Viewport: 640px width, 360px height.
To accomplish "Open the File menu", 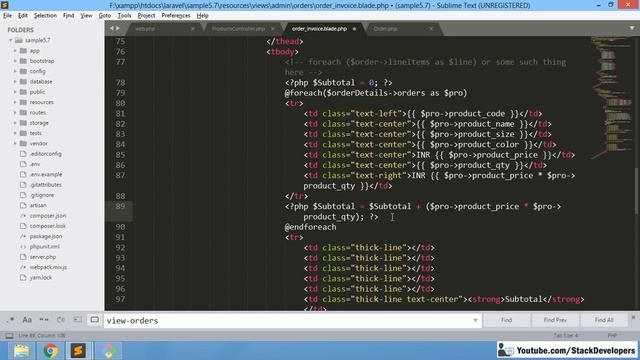I will click(x=7, y=16).
